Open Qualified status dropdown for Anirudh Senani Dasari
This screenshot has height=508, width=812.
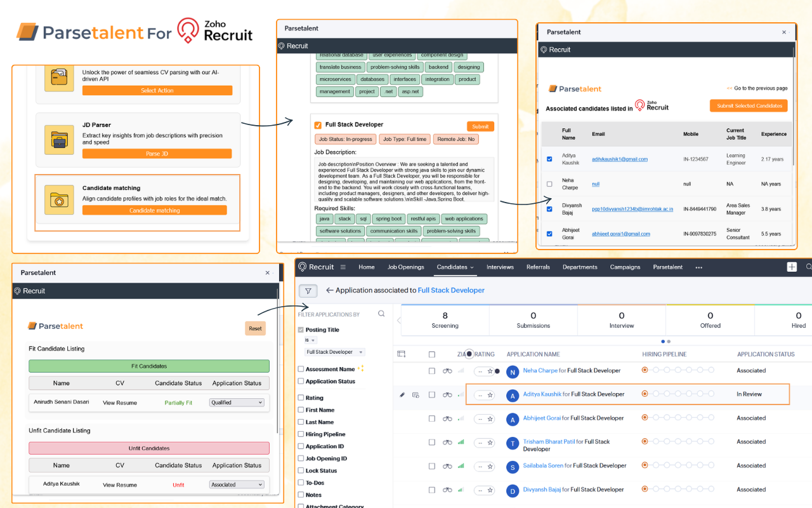pyautogui.click(x=237, y=403)
